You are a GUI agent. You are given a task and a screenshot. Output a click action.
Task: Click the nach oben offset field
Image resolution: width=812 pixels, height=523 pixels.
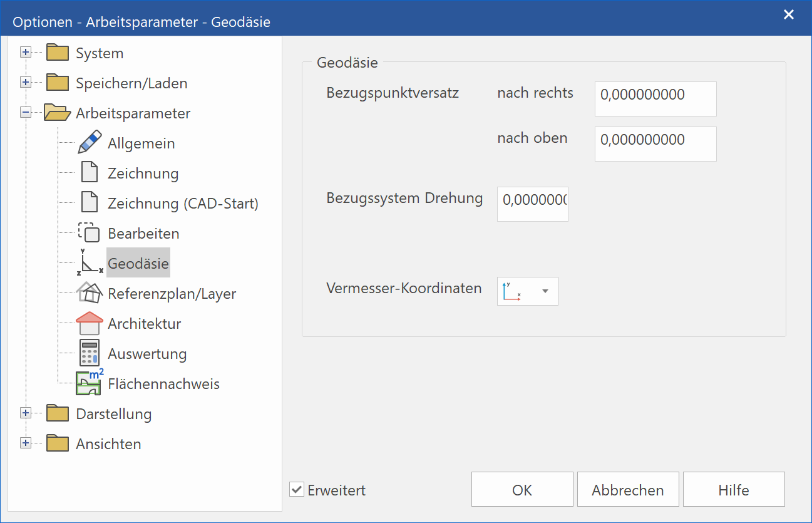pos(655,143)
